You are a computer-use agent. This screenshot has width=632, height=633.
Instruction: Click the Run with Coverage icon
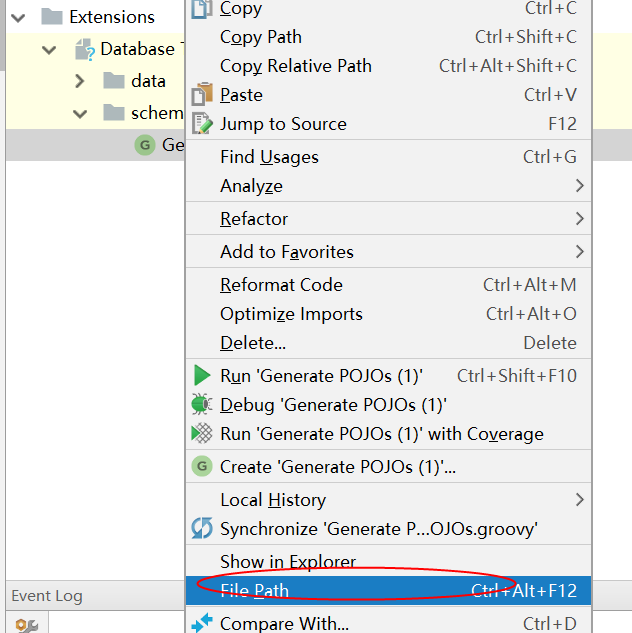pyautogui.click(x=202, y=434)
